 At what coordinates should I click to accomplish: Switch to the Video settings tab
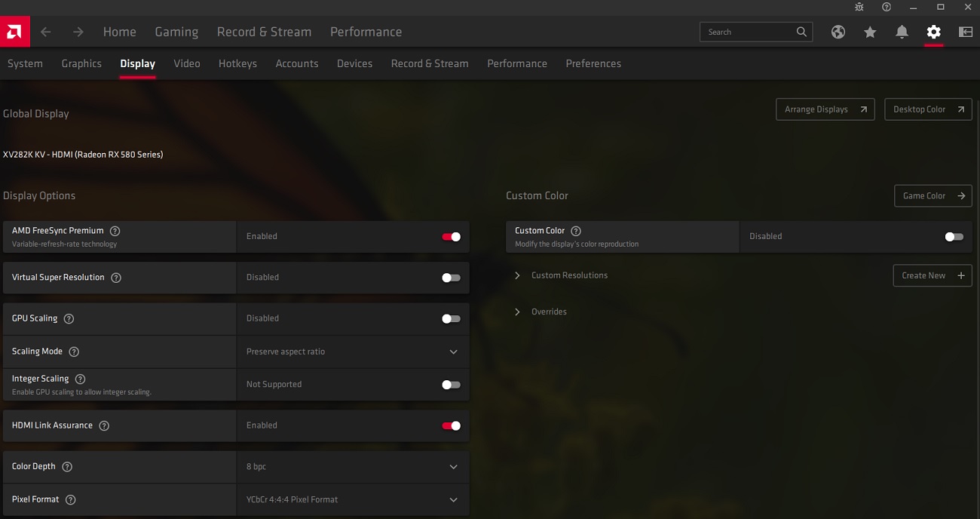point(187,63)
